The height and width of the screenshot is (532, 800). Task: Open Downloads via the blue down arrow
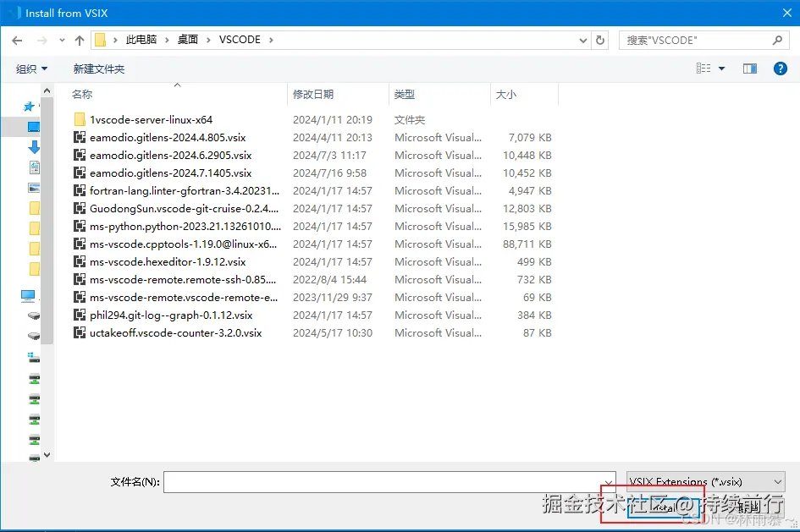coord(34,147)
